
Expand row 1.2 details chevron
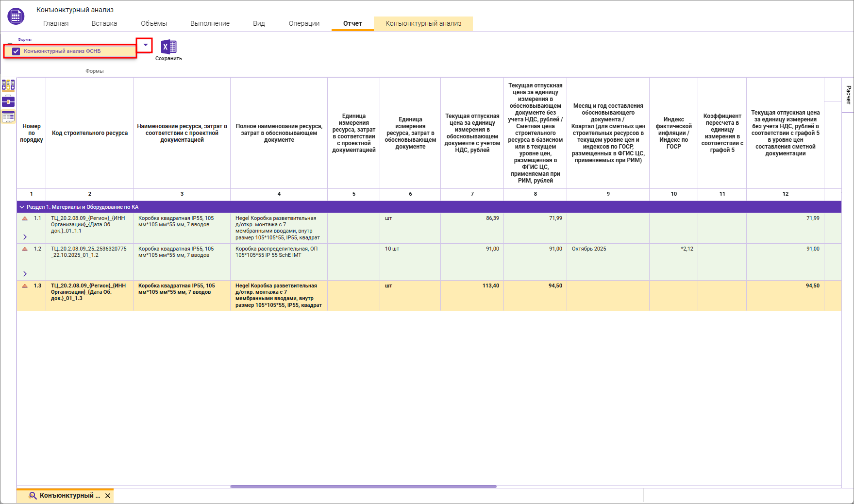coord(25,274)
